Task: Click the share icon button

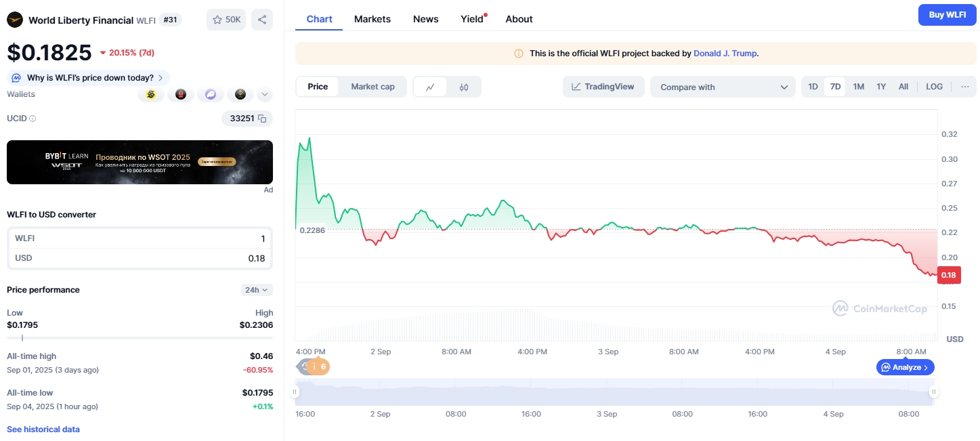Action: pos(262,20)
